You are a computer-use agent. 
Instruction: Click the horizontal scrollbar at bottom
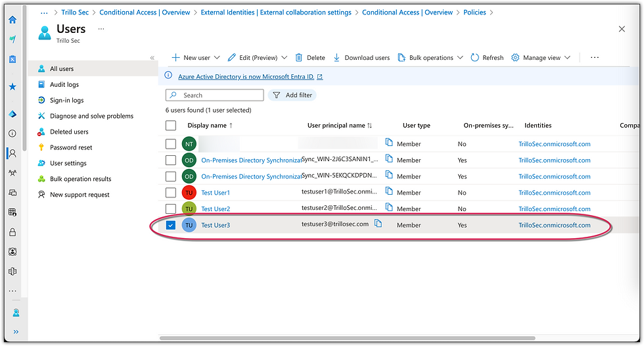click(x=348, y=338)
